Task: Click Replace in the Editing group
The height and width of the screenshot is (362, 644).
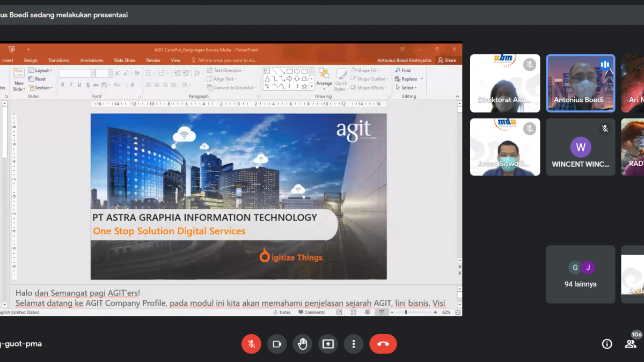Action: (409, 79)
